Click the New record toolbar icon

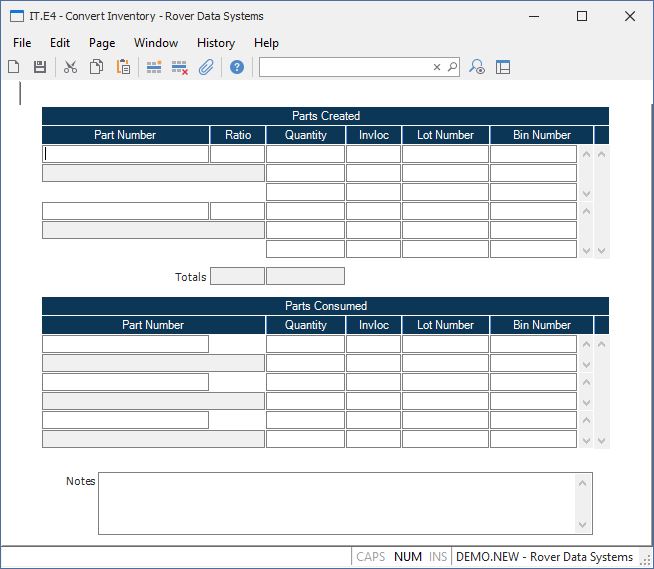[x=14, y=67]
